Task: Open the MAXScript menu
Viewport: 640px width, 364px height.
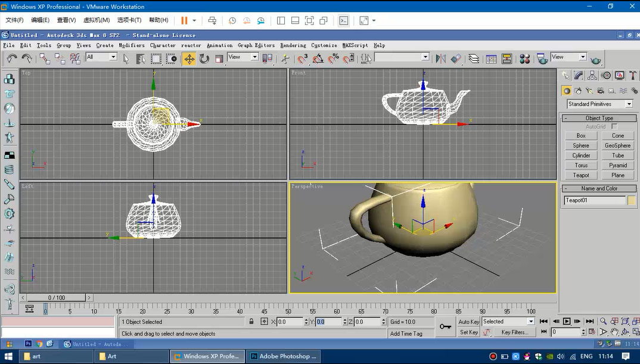Action: pyautogui.click(x=355, y=45)
